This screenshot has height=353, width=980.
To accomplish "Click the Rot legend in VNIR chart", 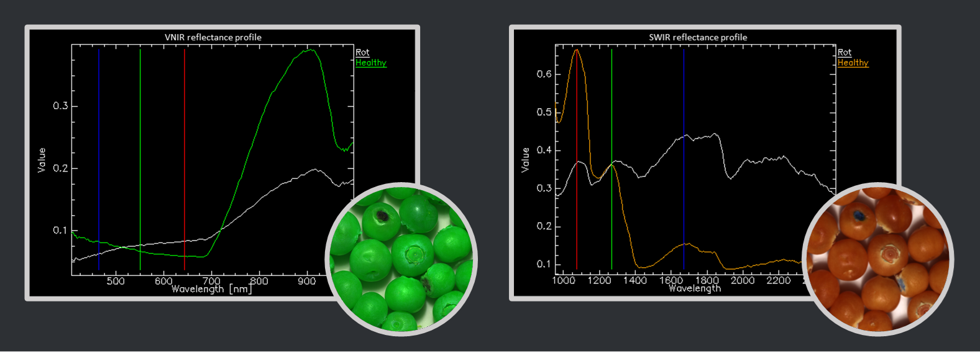I will click(x=362, y=53).
